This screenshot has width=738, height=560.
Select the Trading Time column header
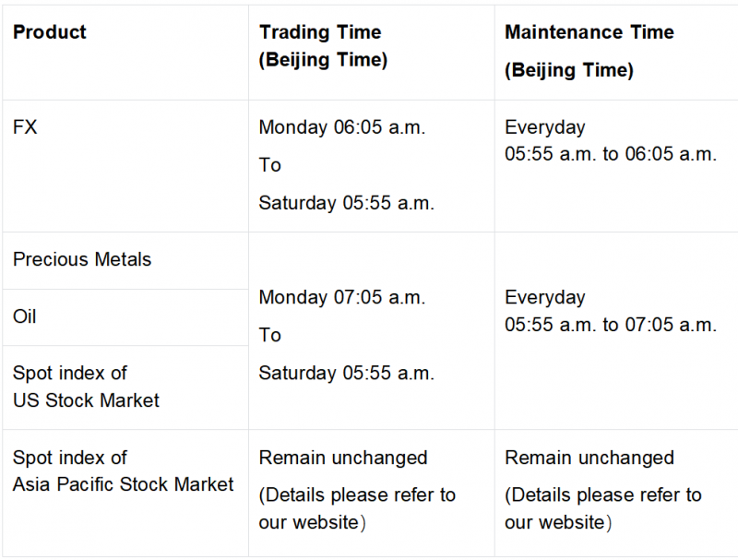320,32
